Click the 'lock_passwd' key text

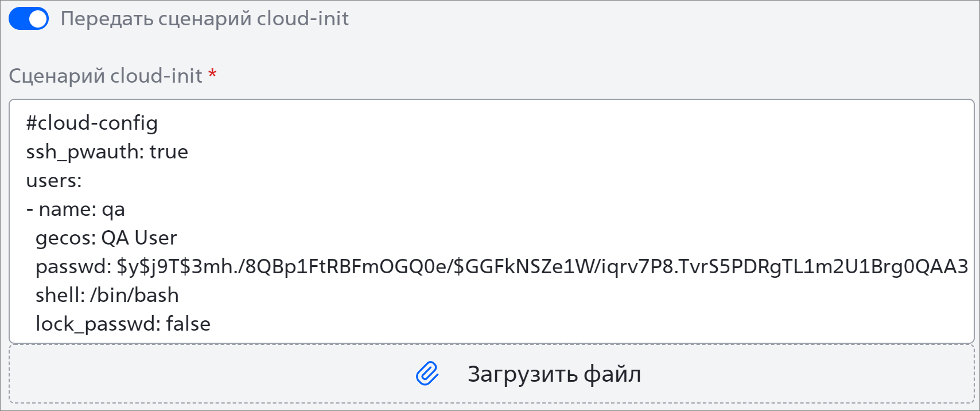click(98, 324)
